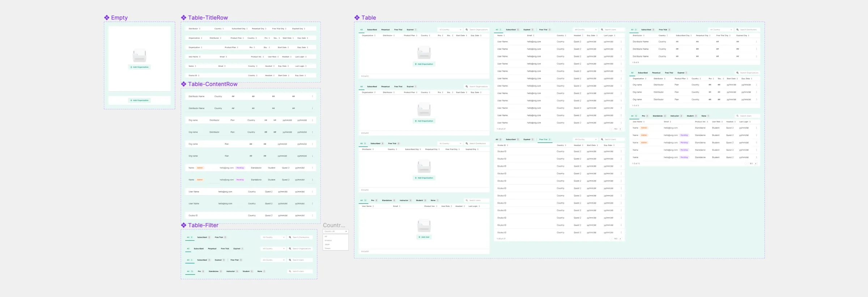Click Expired Org sort icon in Table-TitleRow
868x297 pixels.
coord(305,29)
